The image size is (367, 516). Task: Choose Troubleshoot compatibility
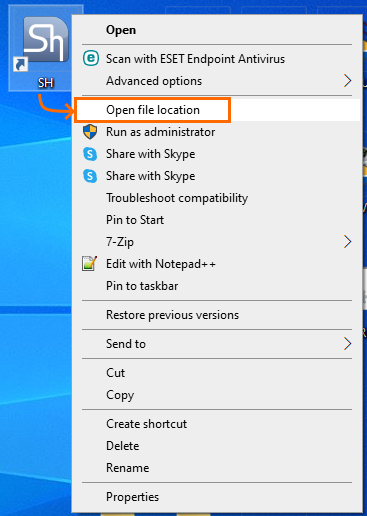coord(177,198)
